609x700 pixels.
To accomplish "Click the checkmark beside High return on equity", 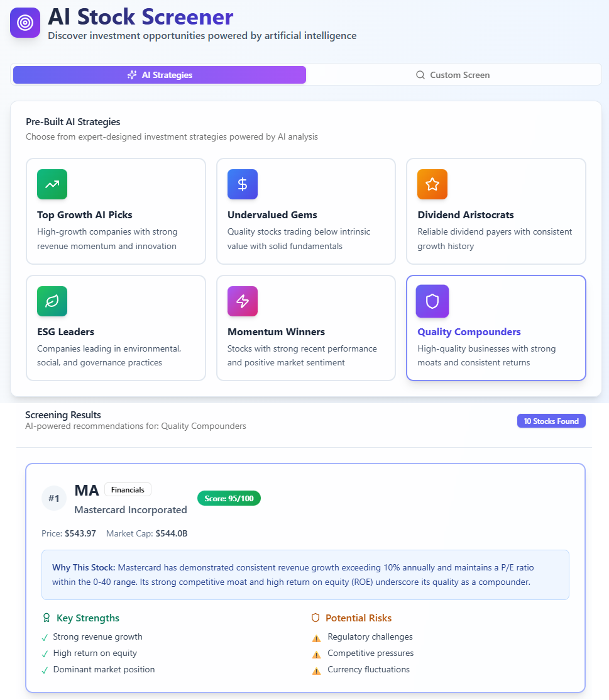I will (x=45, y=654).
